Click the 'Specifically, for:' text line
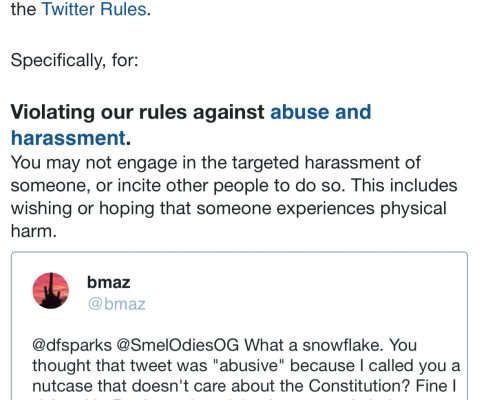The width and height of the screenshot is (495, 400). [x=74, y=61]
